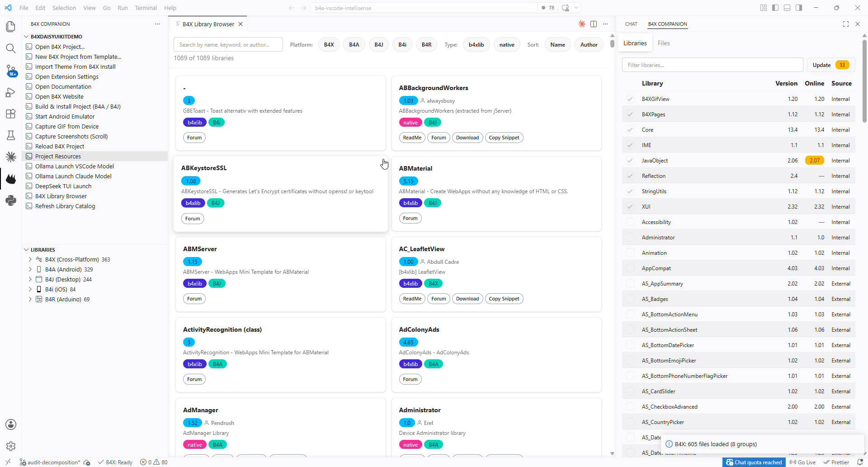868x467 pixels.
Task: Open ReadMe for ABBackgroundWorkers
Action: [412, 138]
